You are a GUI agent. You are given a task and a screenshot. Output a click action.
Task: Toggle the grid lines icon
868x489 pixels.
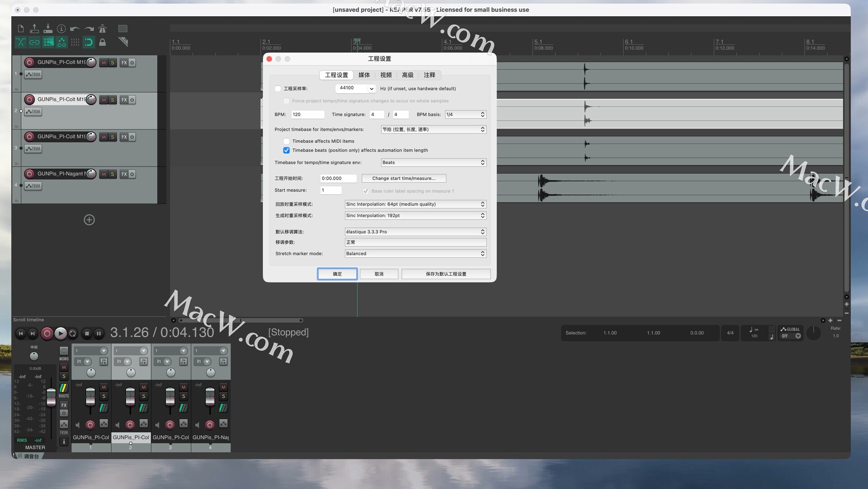click(75, 42)
